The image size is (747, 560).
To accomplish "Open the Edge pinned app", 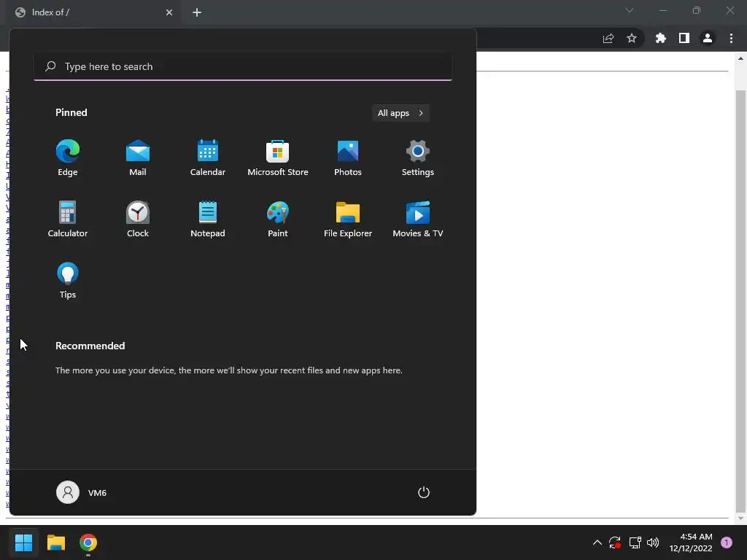I will pyautogui.click(x=68, y=158).
